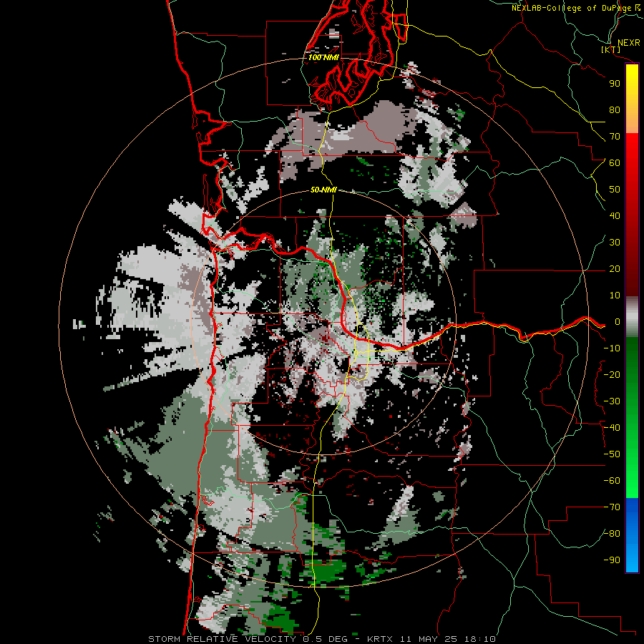This screenshot has height=644, width=644.
Task: Select the positive 70 scale label
Action: (615, 137)
